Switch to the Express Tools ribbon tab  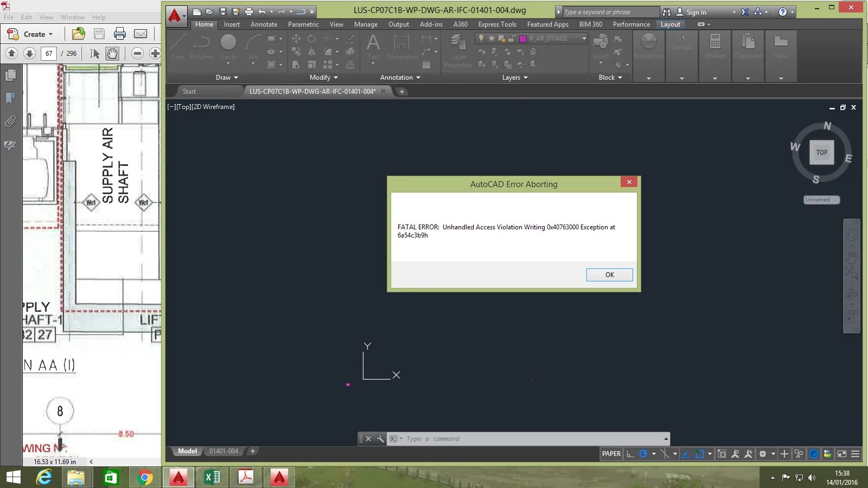click(497, 24)
